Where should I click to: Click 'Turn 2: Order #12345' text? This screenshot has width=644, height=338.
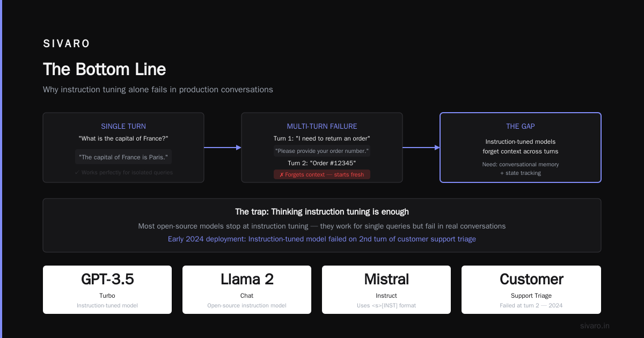tap(322, 163)
